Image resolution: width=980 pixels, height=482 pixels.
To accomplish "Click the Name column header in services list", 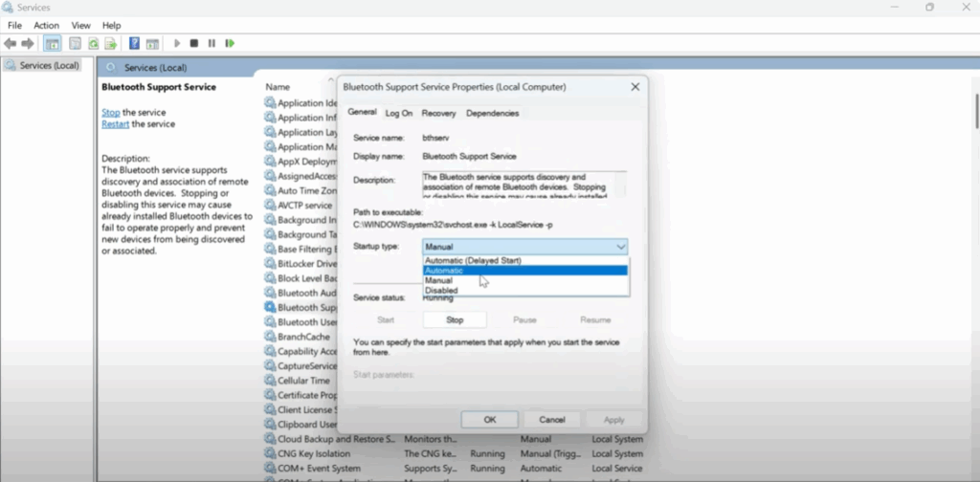I will point(278,87).
